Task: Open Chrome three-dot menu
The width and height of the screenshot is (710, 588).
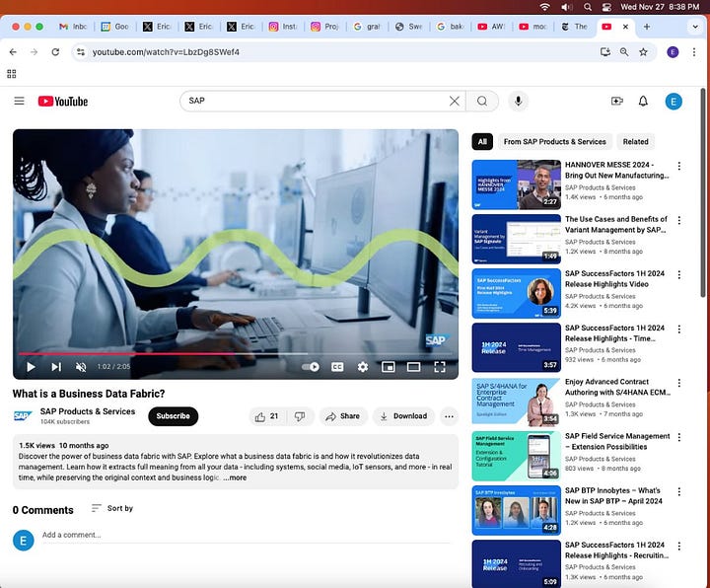Action: pos(693,52)
